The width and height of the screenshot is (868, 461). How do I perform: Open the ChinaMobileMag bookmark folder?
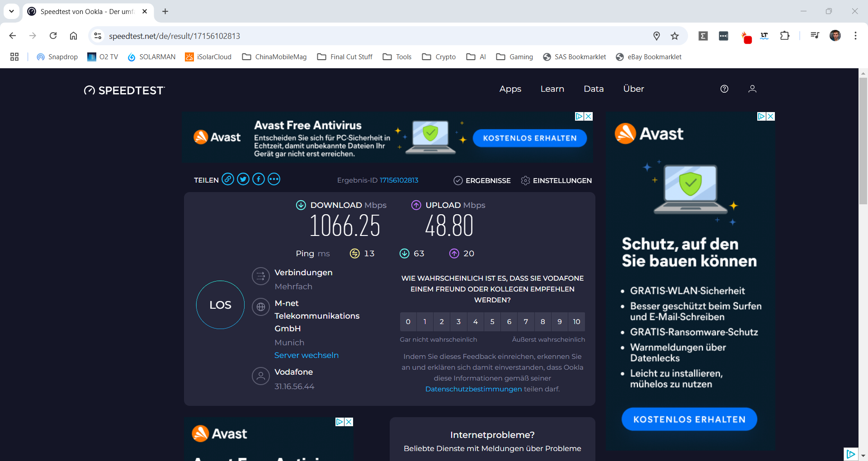[274, 57]
